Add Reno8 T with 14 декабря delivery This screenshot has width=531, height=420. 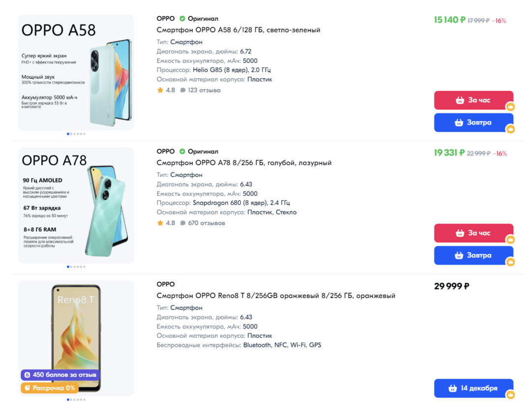tap(473, 388)
